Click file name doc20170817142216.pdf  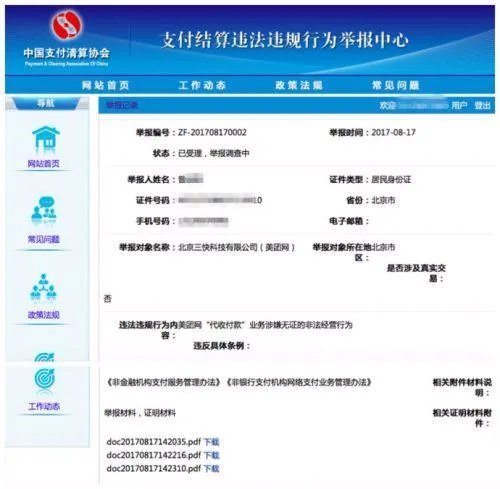154,455
